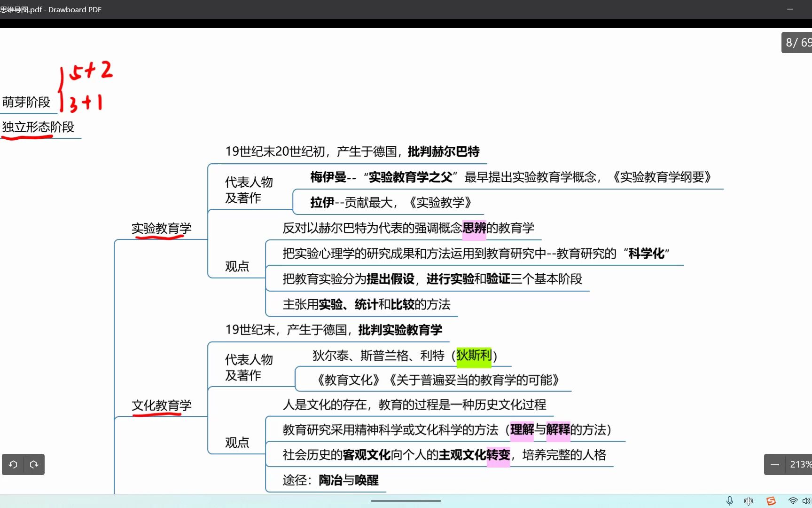Click the pink highlighted 理解 word

pos(522,429)
